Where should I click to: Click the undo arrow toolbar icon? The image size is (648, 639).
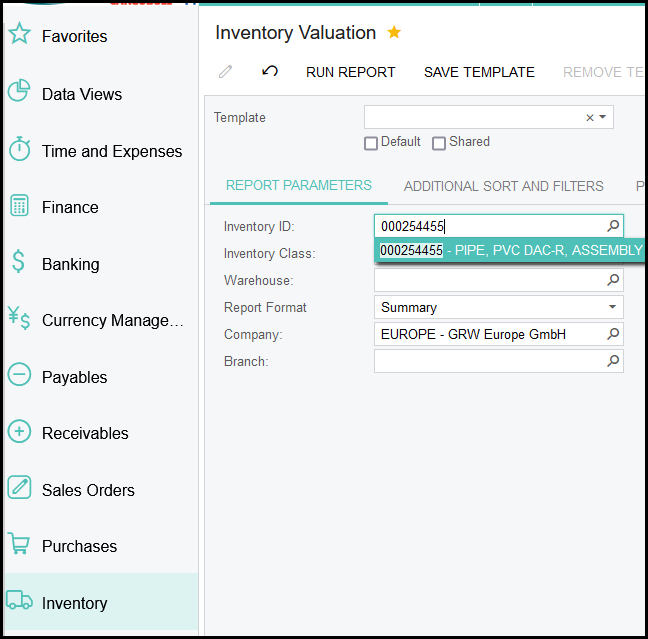click(269, 72)
